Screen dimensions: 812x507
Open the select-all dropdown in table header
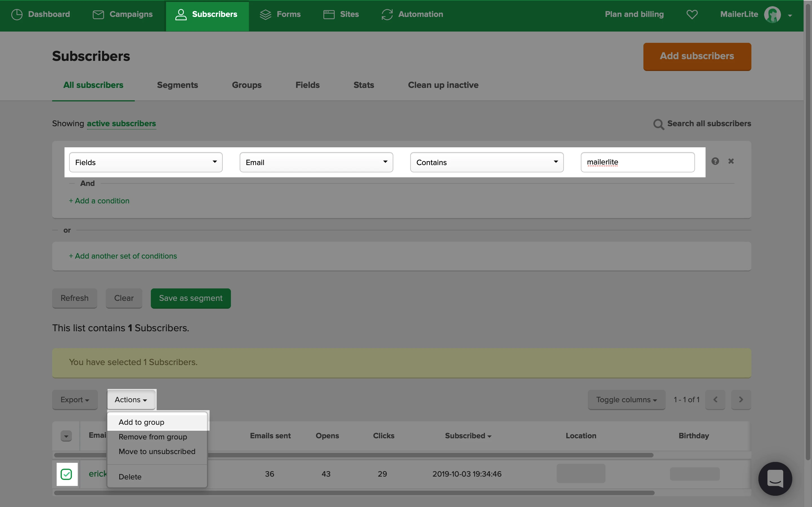tap(66, 436)
